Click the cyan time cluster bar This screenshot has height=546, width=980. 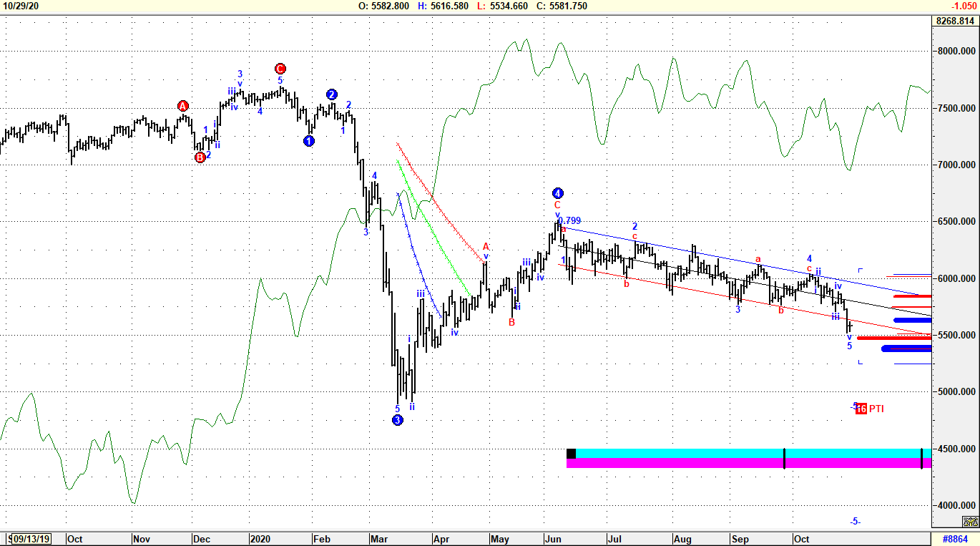(680, 454)
